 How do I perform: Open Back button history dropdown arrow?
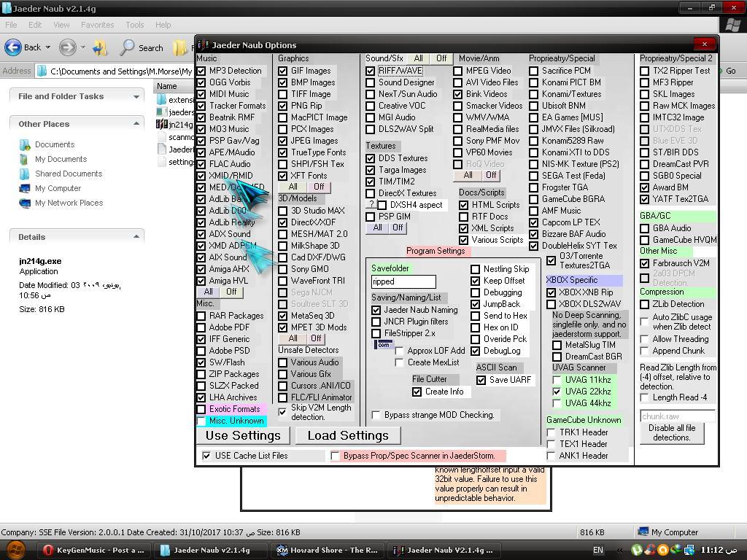47,47
